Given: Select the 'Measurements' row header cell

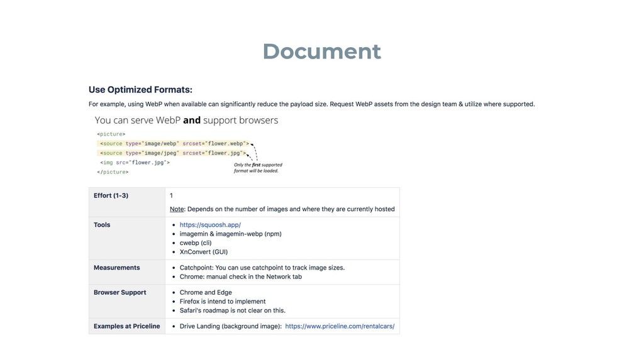Looking at the screenshot, I should point(127,272).
